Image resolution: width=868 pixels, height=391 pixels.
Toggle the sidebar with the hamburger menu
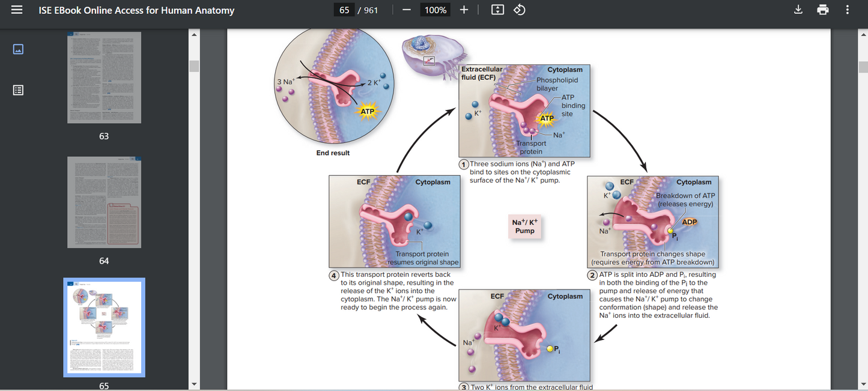pyautogui.click(x=16, y=10)
